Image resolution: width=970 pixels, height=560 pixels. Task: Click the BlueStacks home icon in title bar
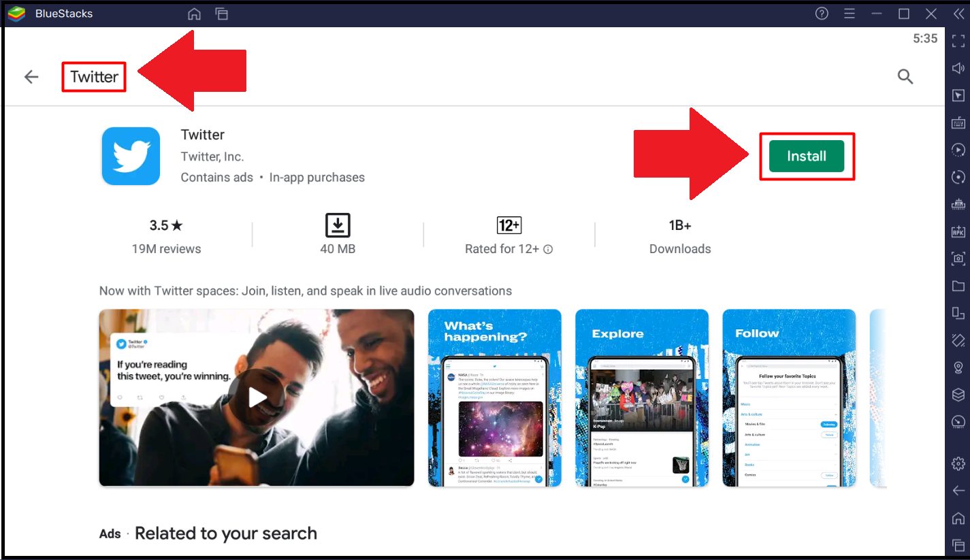point(194,14)
